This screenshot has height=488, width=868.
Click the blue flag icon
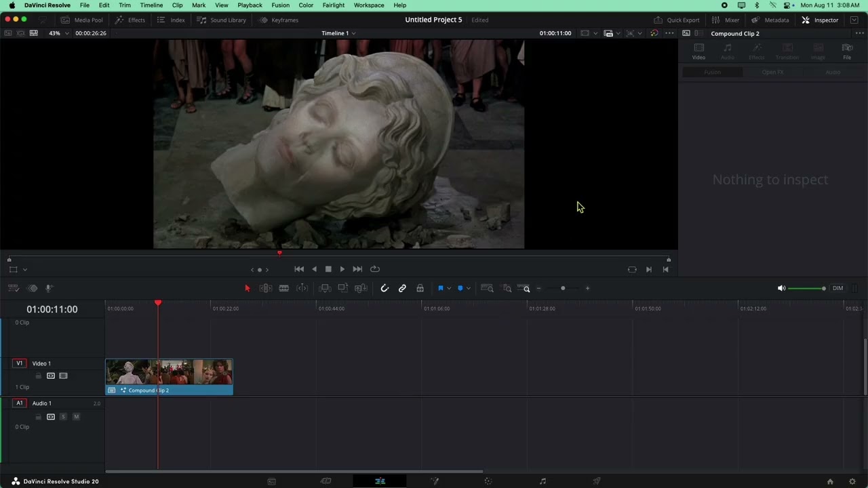441,289
